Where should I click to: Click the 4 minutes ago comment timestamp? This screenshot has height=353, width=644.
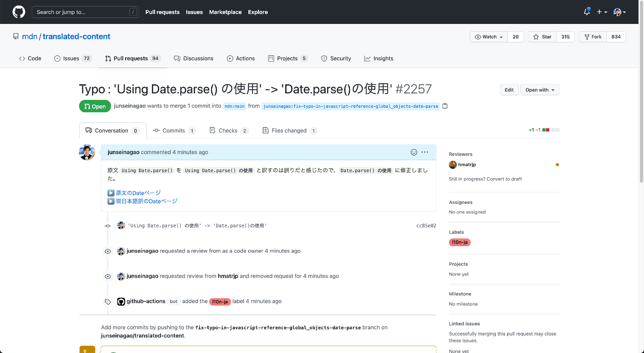pos(190,152)
